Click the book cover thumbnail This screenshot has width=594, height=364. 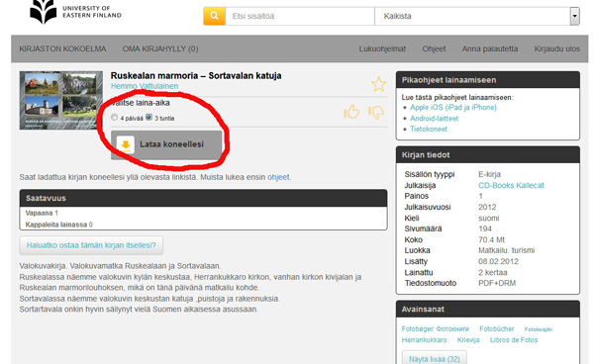coord(61,100)
